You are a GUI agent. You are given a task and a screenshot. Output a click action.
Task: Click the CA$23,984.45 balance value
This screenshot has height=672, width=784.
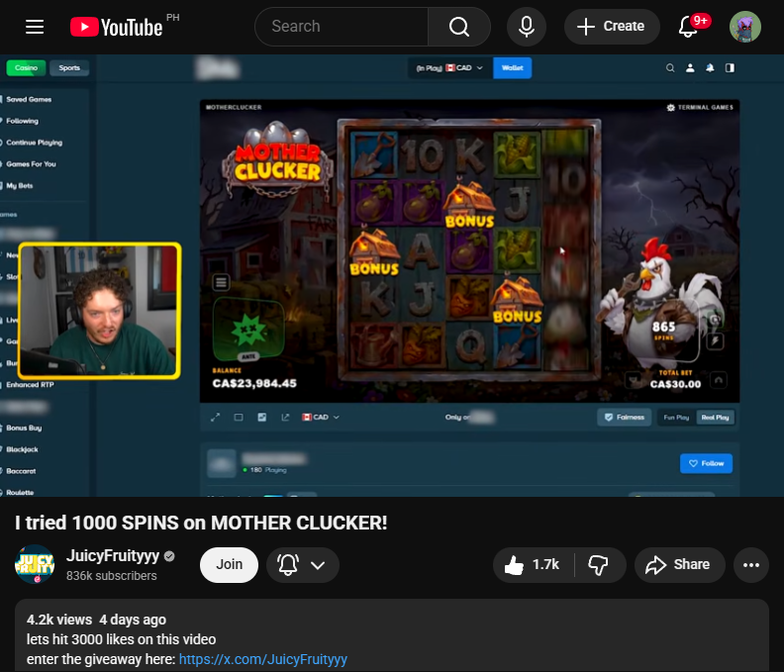254,383
